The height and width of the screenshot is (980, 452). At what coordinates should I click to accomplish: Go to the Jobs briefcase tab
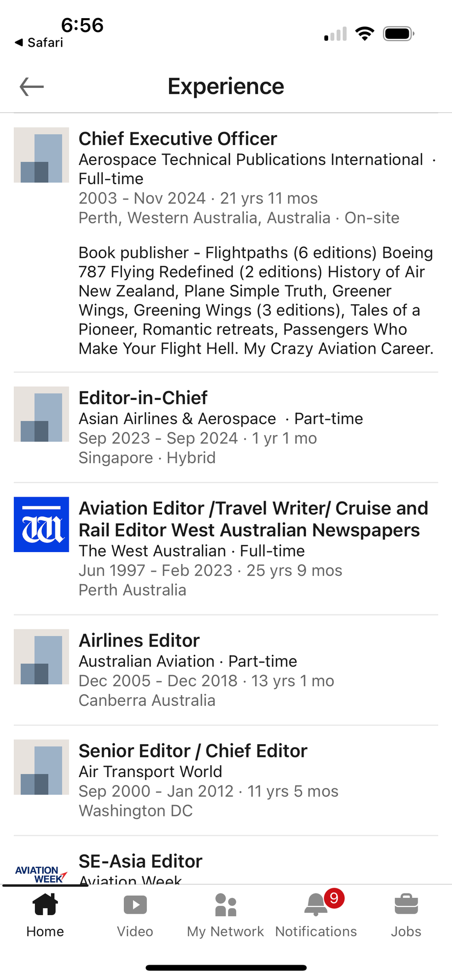click(406, 916)
